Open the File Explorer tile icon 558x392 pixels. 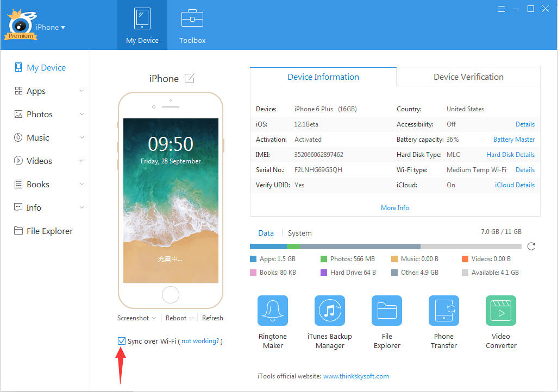(x=387, y=311)
